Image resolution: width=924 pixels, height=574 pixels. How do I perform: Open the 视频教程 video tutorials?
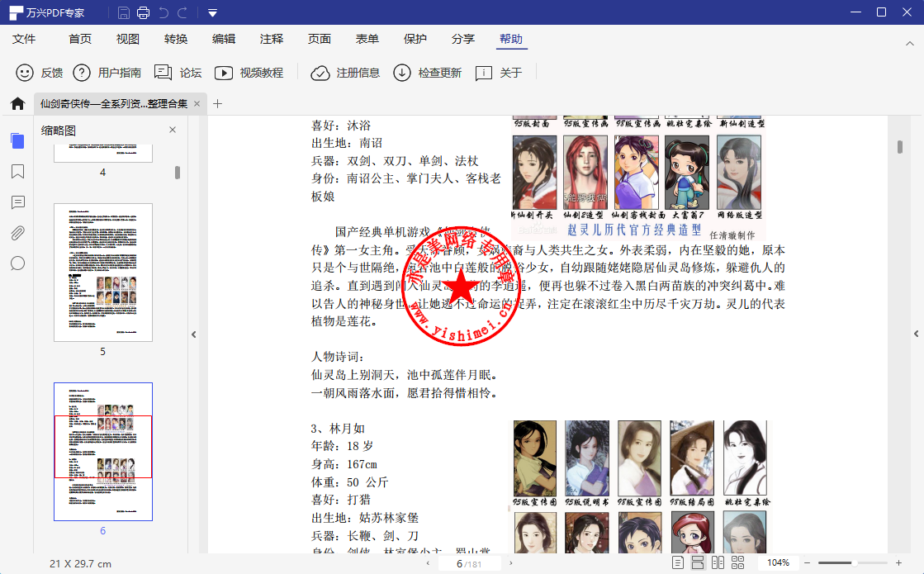click(x=249, y=73)
